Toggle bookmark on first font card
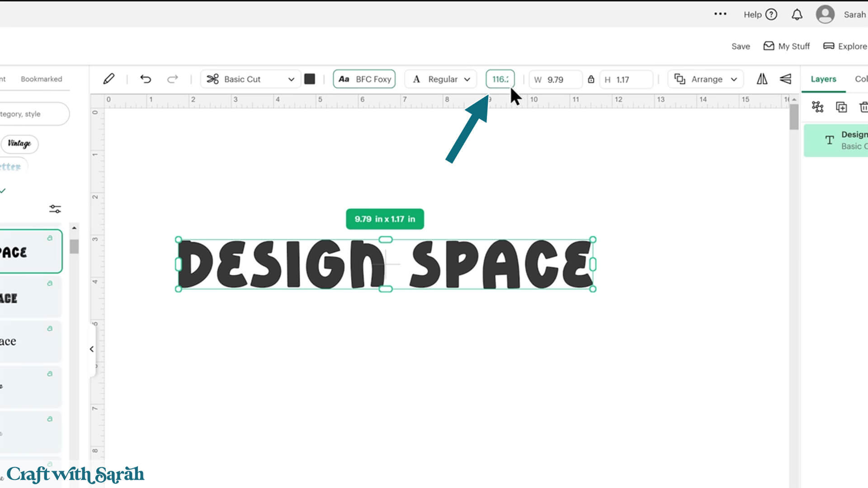Screen dimensions: 868x488 pyautogui.click(x=50, y=238)
